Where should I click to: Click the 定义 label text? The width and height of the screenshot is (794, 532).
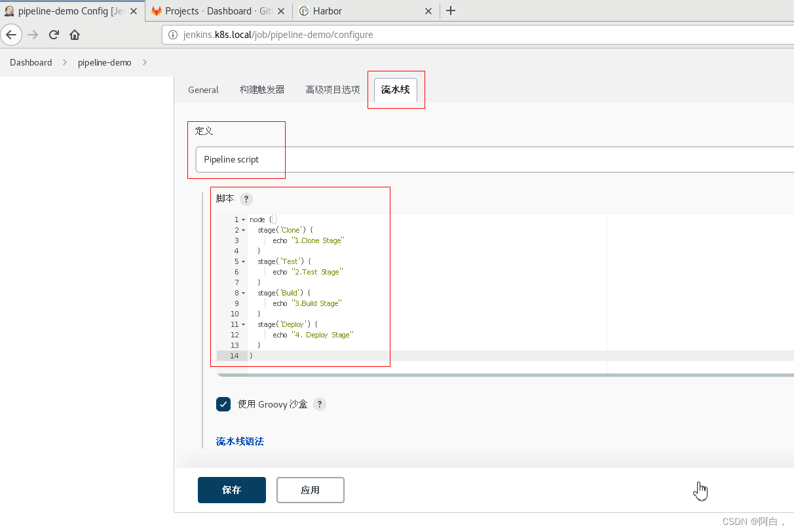204,131
